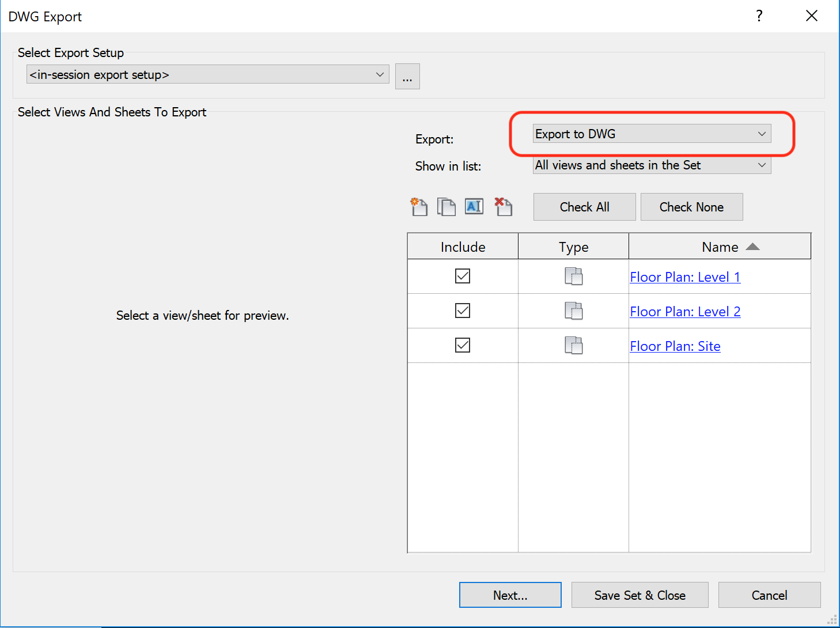Expand the Export to DWG dropdown
The width and height of the screenshot is (840, 628).
point(652,134)
